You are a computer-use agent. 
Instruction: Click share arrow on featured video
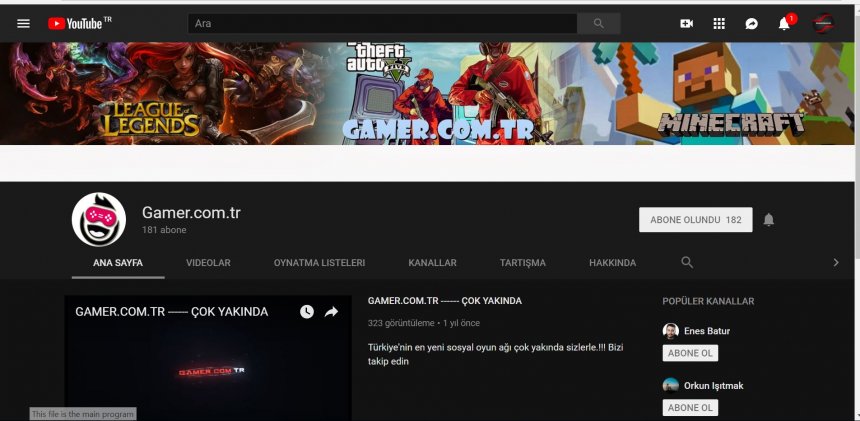331,312
